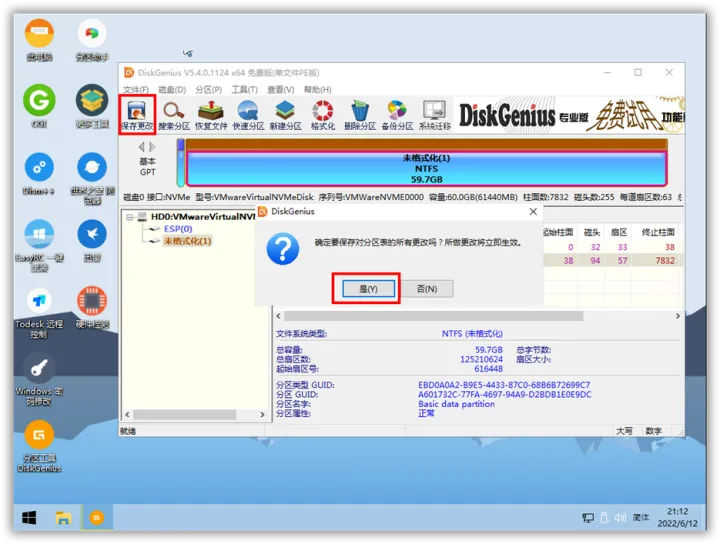The height and width of the screenshot is (544, 720).
Task: Select the 格式化 format icon
Action: coord(323,116)
